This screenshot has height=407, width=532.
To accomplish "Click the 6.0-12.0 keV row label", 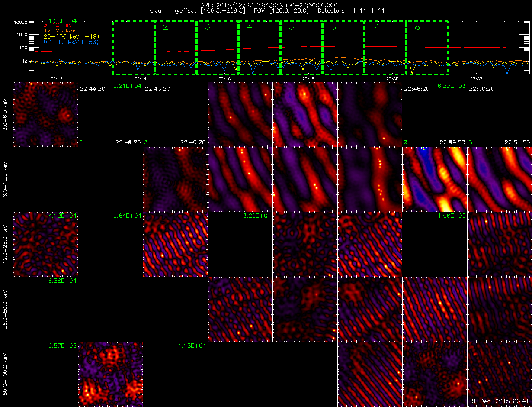I will 6,179.
